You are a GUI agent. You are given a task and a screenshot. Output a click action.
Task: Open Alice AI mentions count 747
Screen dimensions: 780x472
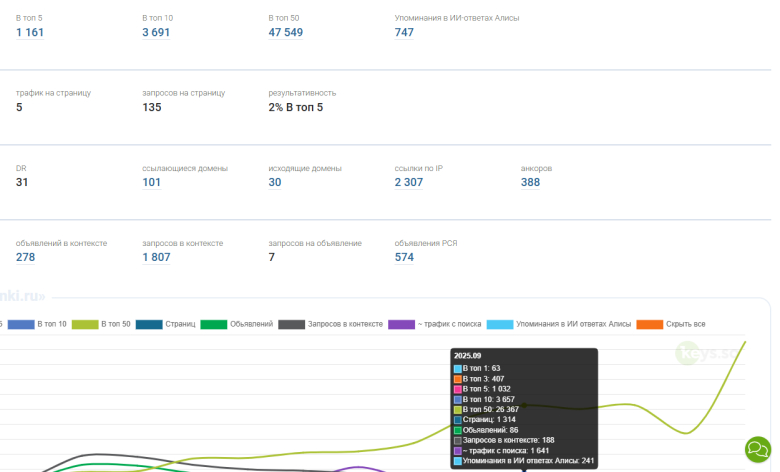click(x=404, y=33)
